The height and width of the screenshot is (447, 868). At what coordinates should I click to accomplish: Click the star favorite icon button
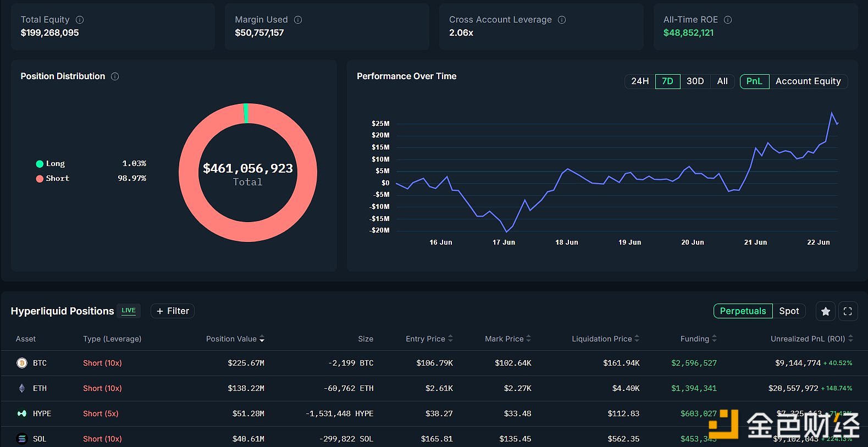coord(825,311)
